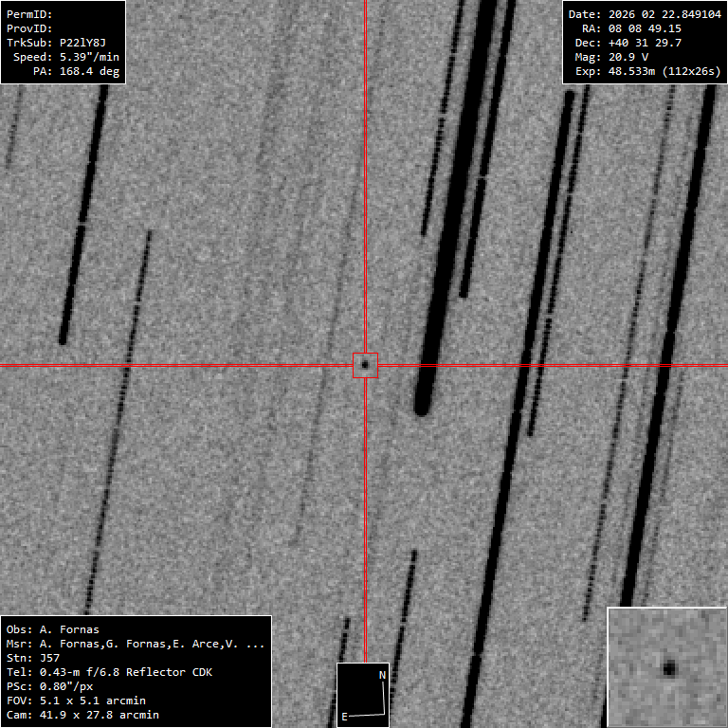Click the Cam 41.9 x 27.8 arcmin text

82,715
